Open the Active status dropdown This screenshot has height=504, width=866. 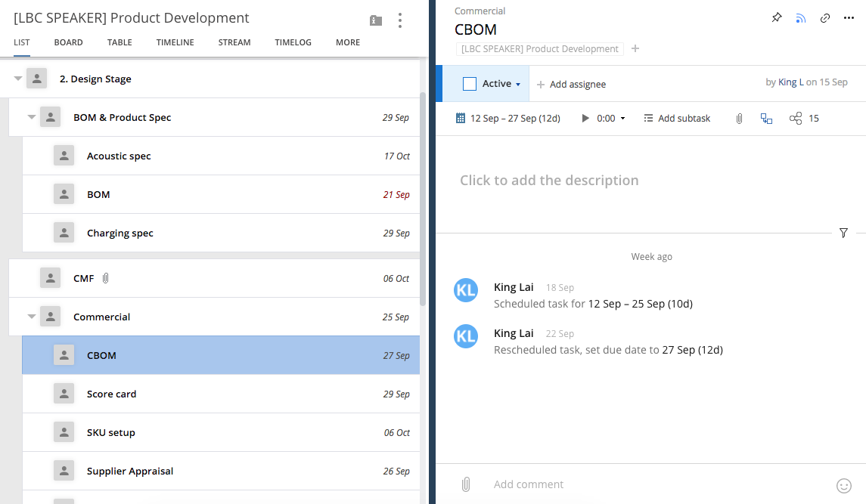[x=501, y=84]
